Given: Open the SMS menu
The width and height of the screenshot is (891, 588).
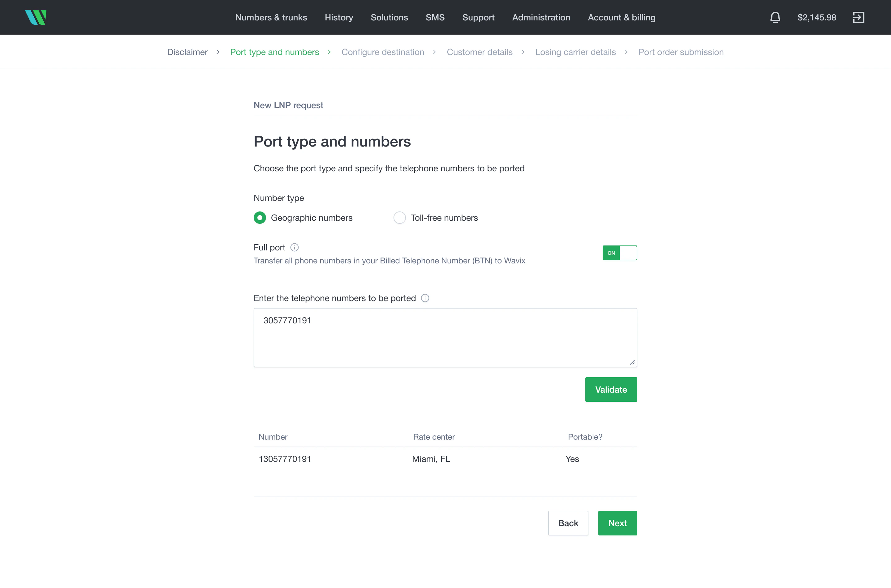Looking at the screenshot, I should (435, 17).
